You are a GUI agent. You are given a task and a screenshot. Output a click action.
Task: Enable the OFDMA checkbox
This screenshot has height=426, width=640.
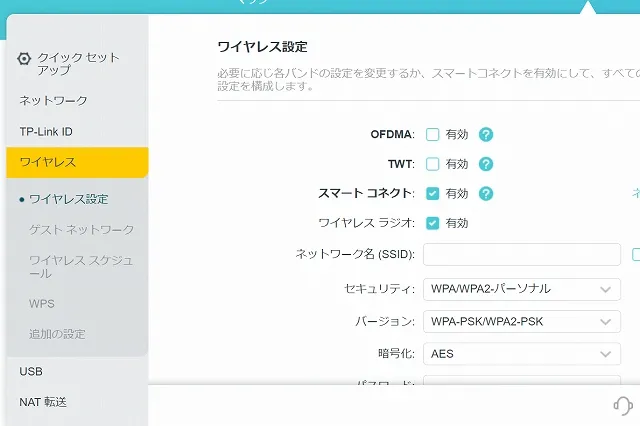(x=432, y=134)
